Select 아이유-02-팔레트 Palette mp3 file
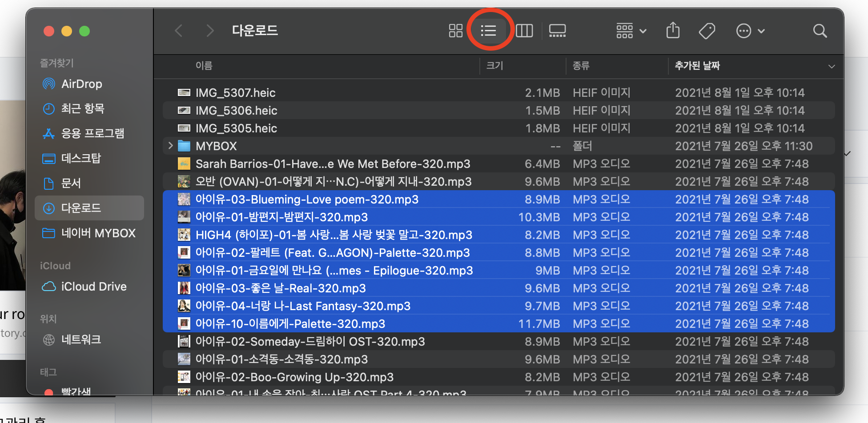This screenshot has width=868, height=423. point(498,252)
